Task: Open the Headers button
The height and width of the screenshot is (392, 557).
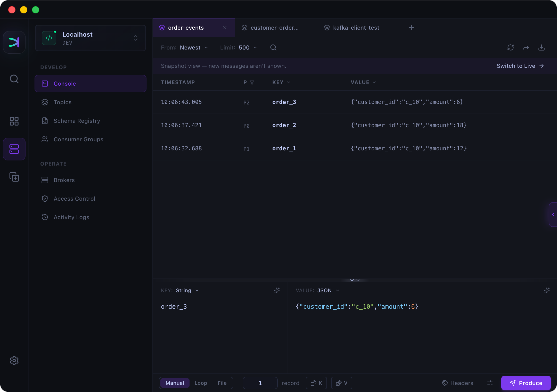Action: 458,383
